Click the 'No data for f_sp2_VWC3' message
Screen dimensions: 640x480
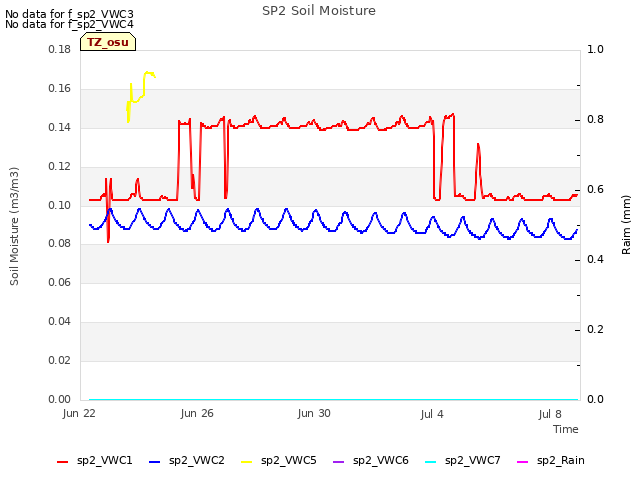coord(69,14)
